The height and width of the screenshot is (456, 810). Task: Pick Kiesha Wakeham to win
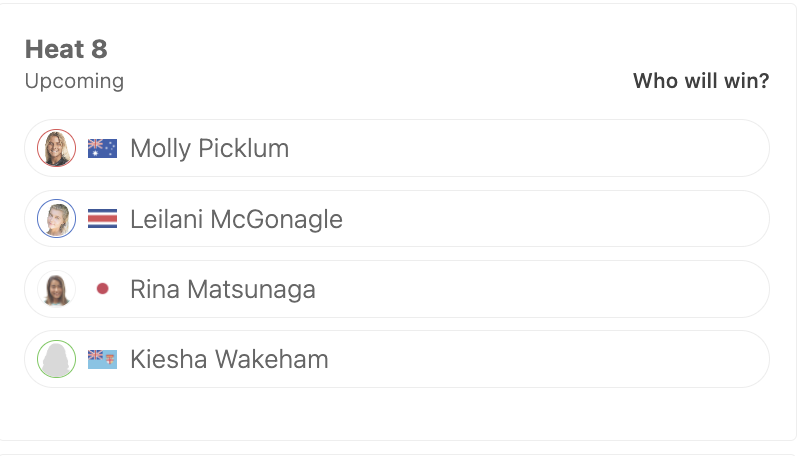(x=397, y=359)
